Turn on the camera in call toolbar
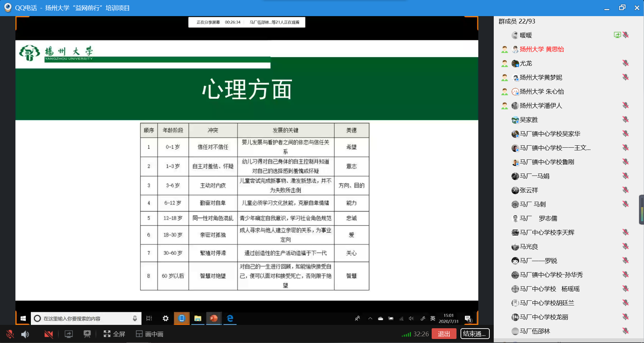Viewport: 644px width, 343px height. point(49,334)
